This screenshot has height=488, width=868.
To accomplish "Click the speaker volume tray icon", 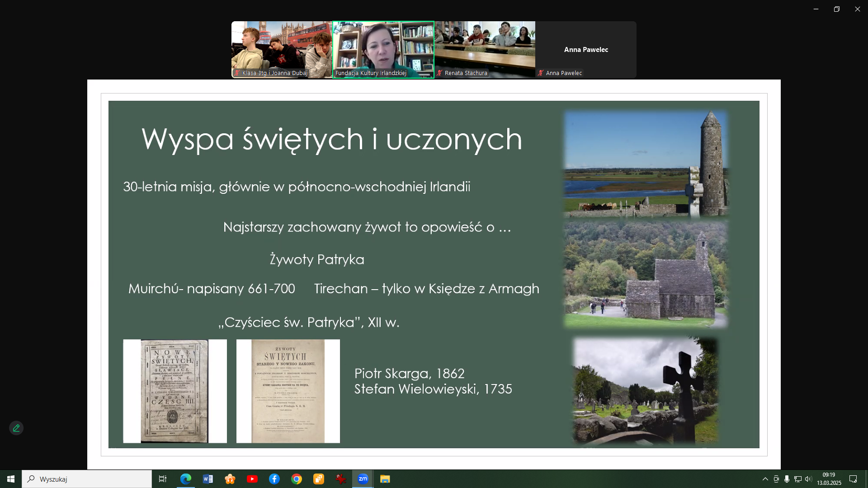I will coord(808,479).
